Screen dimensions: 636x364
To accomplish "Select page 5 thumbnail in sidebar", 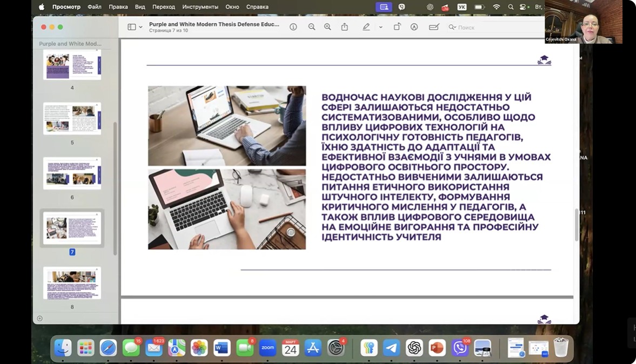I will (x=72, y=118).
